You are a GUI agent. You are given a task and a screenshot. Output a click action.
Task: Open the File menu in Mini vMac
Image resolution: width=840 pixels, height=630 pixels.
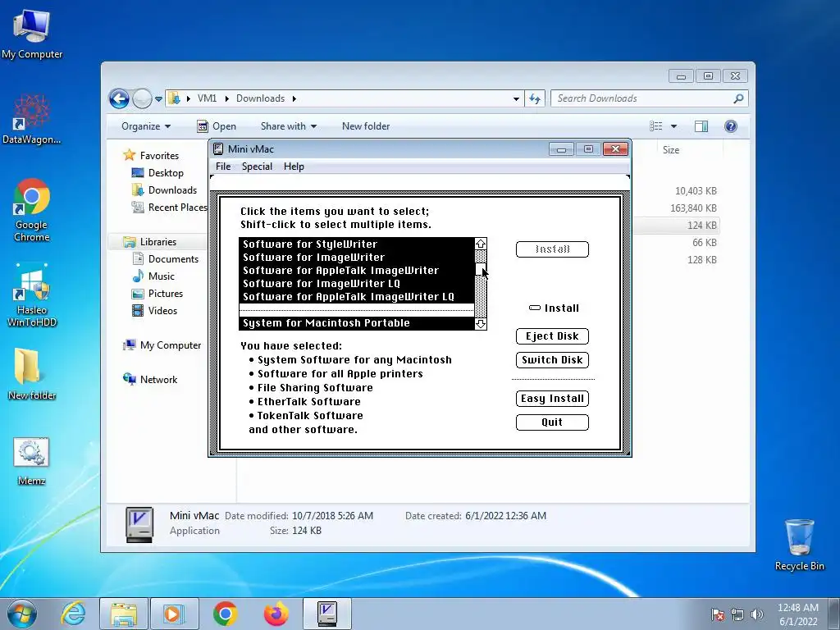coord(223,167)
